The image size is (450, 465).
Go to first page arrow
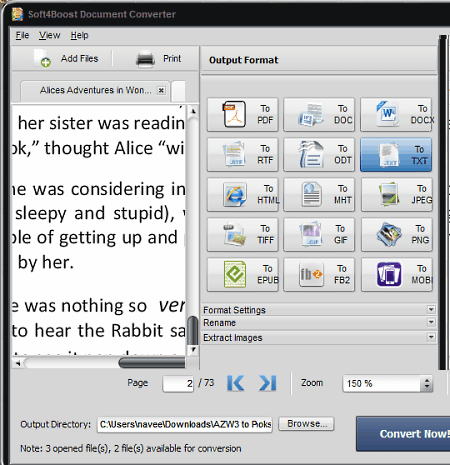[236, 383]
